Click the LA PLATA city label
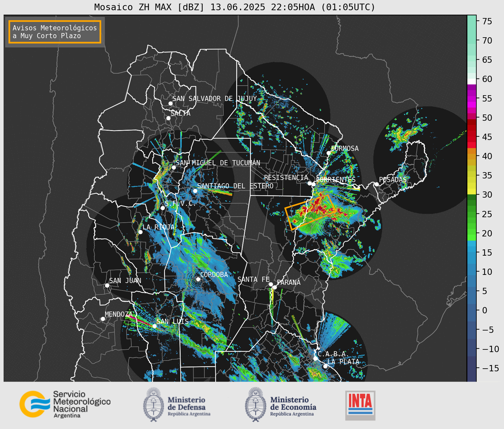Image resolution: width=504 pixels, height=429 pixels. tap(343, 362)
